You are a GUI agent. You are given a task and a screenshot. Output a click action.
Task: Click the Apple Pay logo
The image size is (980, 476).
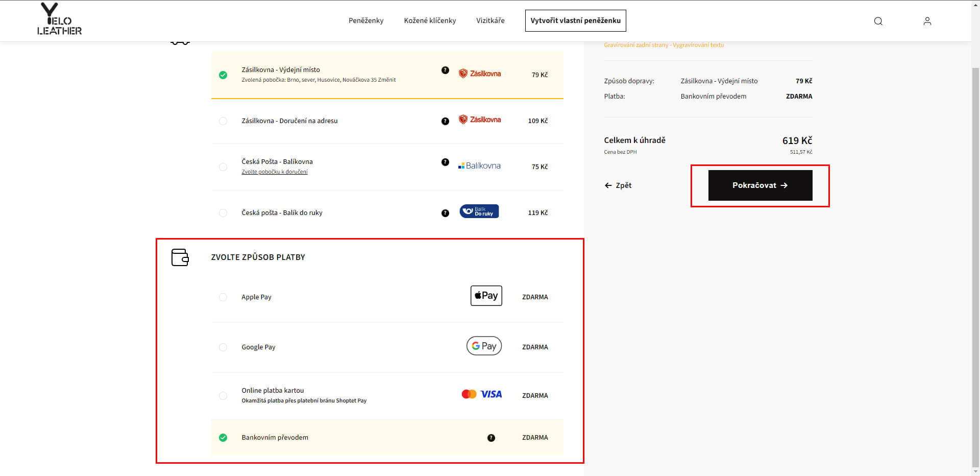tap(486, 296)
